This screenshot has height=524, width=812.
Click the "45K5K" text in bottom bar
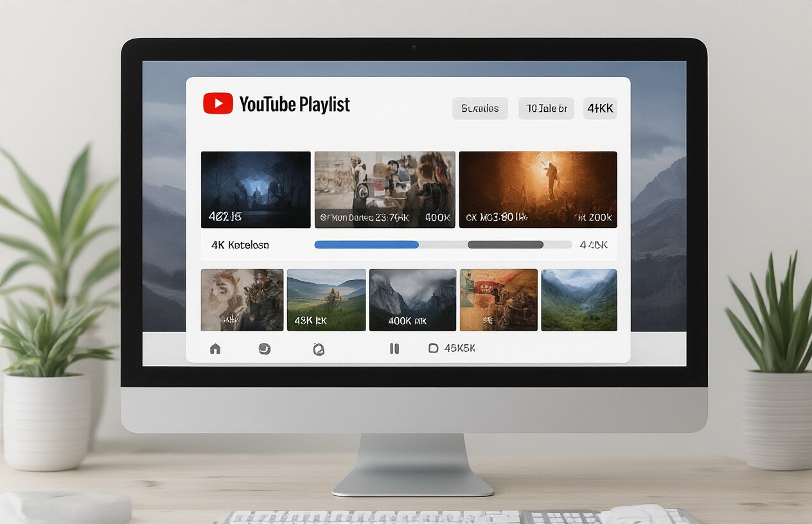460,348
